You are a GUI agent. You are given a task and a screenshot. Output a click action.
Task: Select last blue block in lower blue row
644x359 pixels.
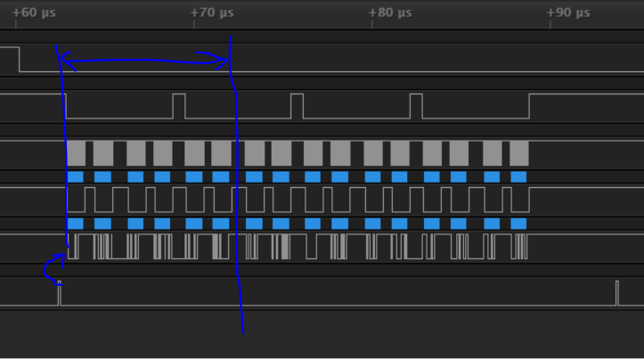pyautogui.click(x=518, y=224)
